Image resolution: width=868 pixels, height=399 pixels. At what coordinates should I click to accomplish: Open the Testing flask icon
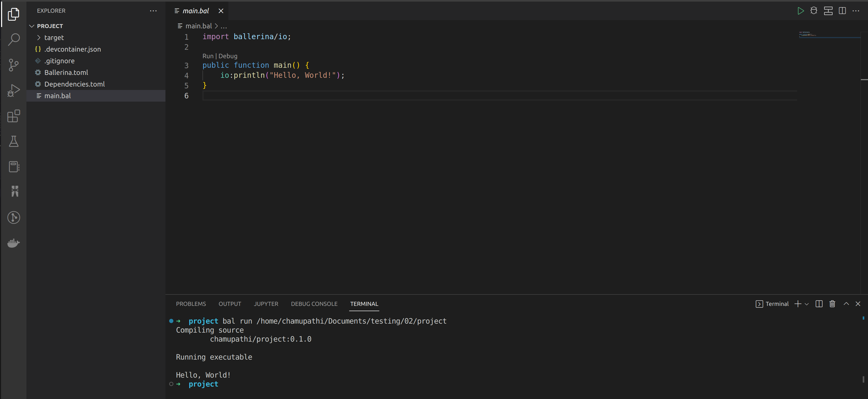point(13,141)
